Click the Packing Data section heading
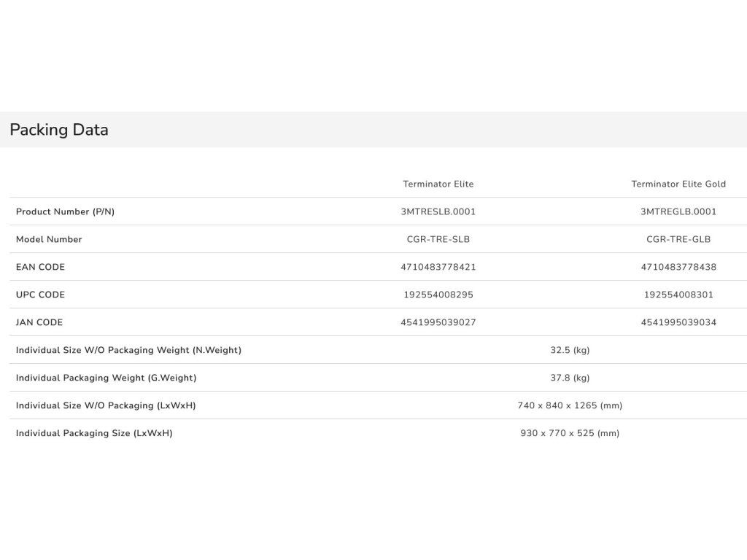Screen dimensions: 747x560 click(x=59, y=130)
